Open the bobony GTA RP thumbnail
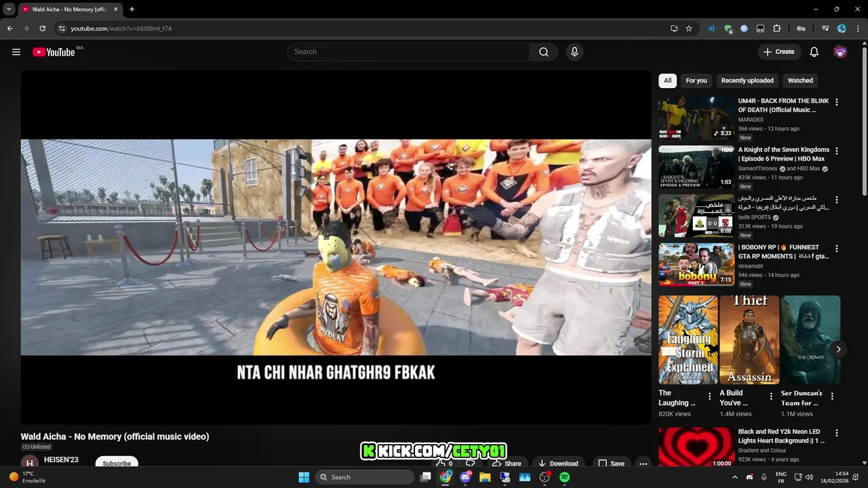Image resolution: width=868 pixels, height=488 pixels. pyautogui.click(x=696, y=264)
